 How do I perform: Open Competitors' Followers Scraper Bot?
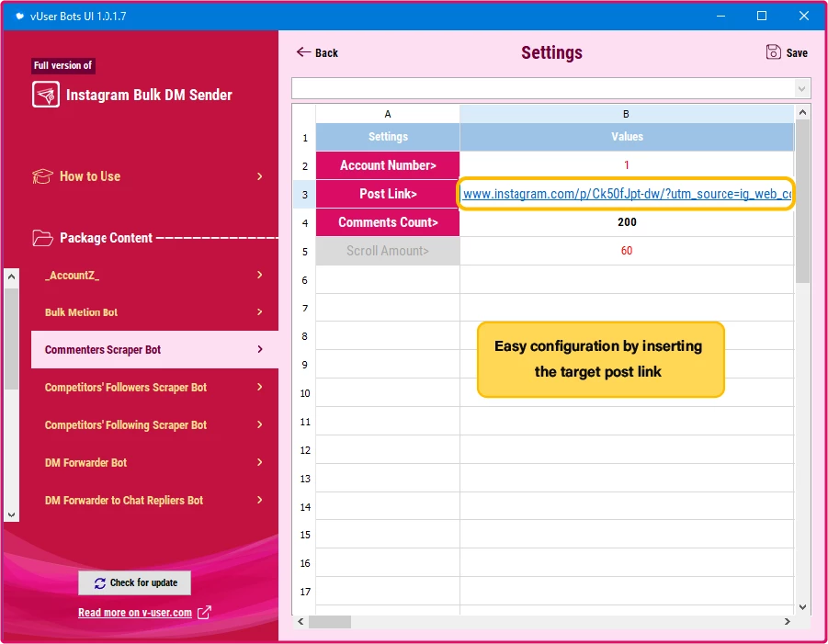[154, 388]
